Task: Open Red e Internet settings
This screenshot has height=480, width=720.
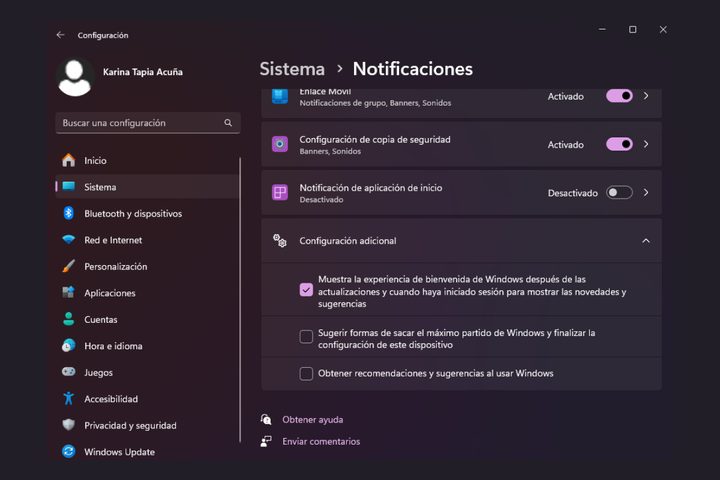Action: tap(112, 240)
